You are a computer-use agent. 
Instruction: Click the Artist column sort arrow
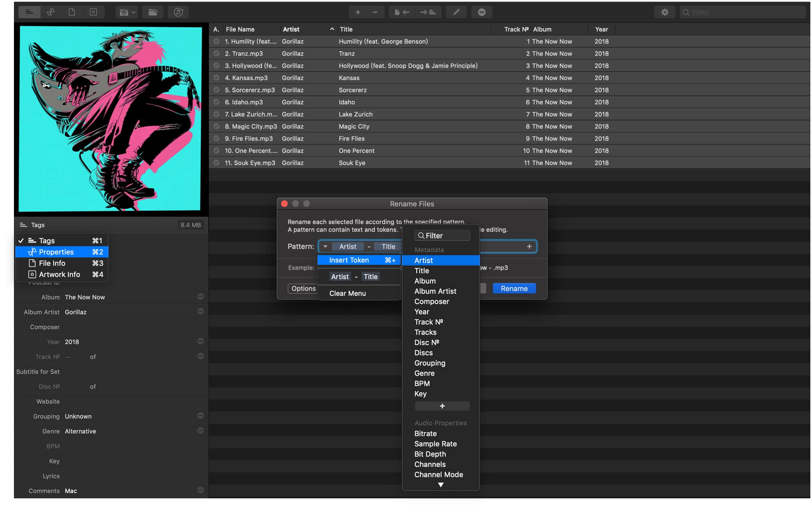(332, 29)
